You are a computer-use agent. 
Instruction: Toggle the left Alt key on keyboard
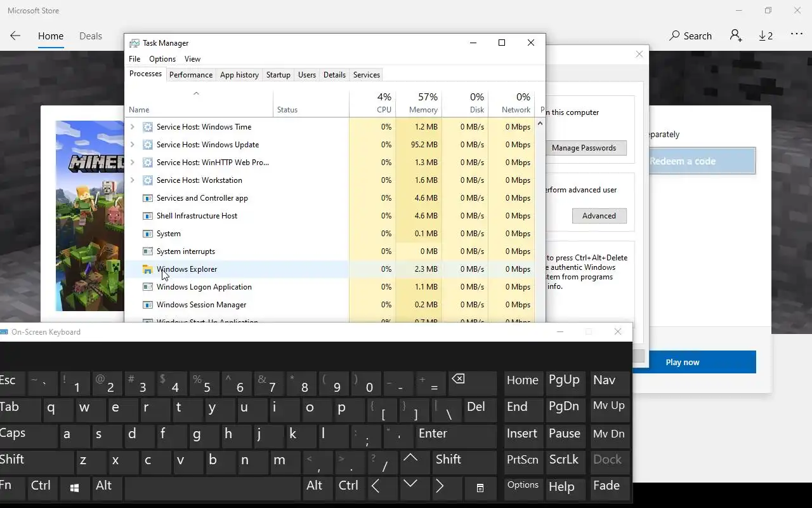point(106,488)
